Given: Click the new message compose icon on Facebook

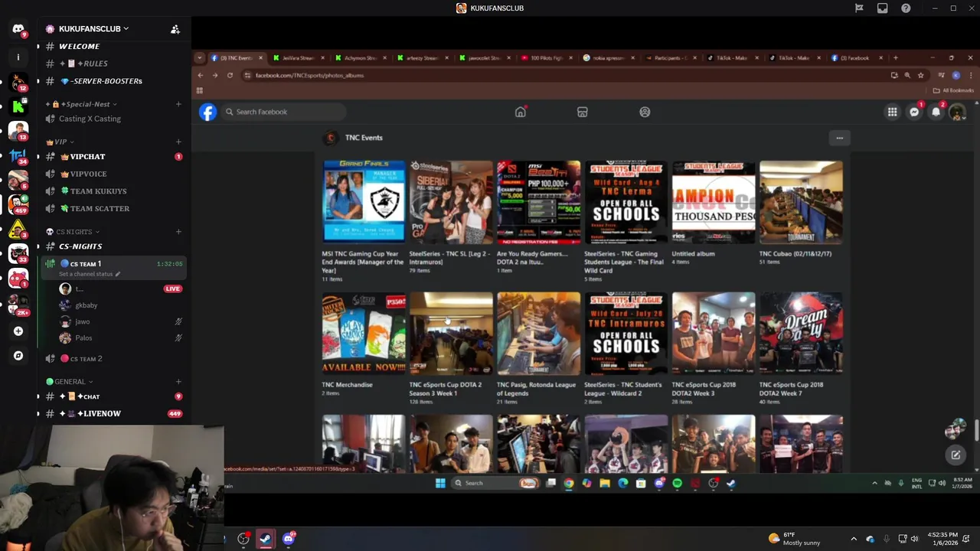Looking at the screenshot, I should click(955, 455).
